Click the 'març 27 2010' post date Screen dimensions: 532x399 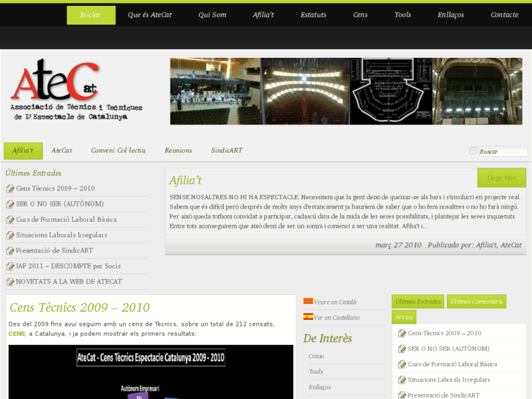coord(398,245)
